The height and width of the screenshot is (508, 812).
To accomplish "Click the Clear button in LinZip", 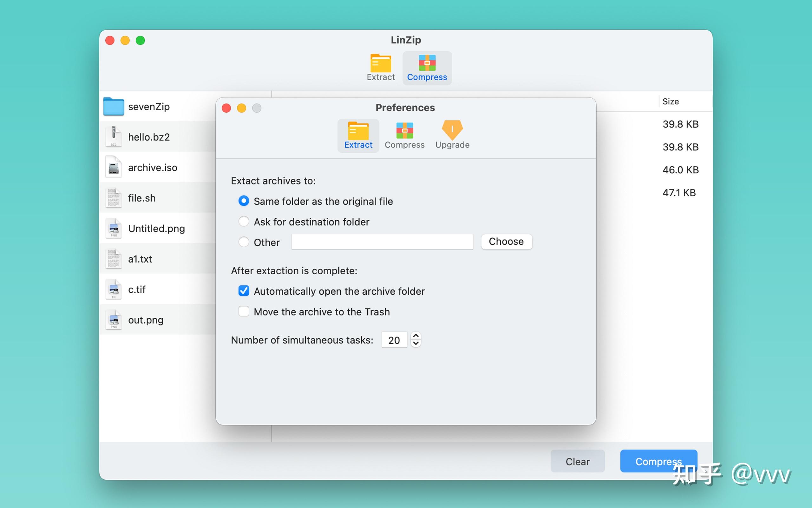I will (x=578, y=461).
